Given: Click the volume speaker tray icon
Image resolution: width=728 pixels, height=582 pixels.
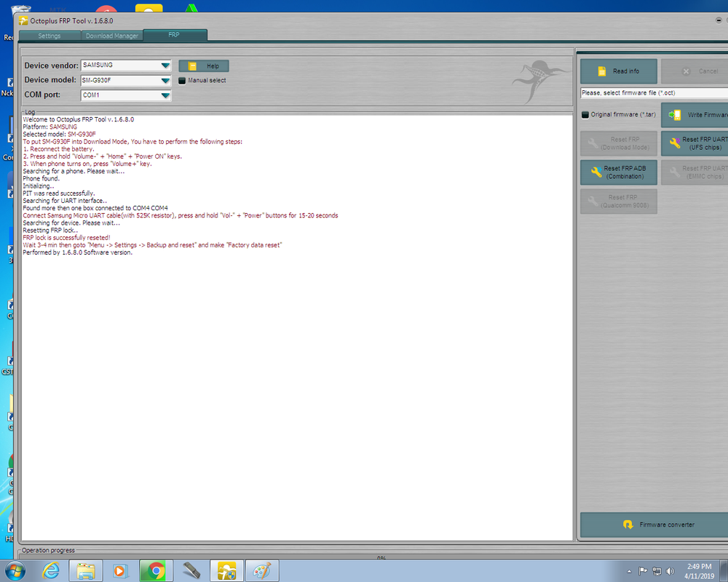Looking at the screenshot, I should 670,571.
